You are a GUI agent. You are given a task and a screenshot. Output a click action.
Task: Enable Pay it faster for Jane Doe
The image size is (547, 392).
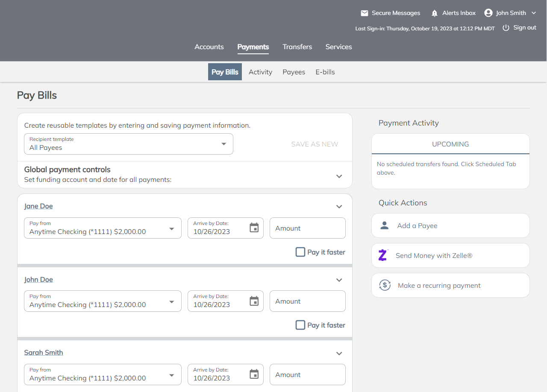pyautogui.click(x=300, y=252)
